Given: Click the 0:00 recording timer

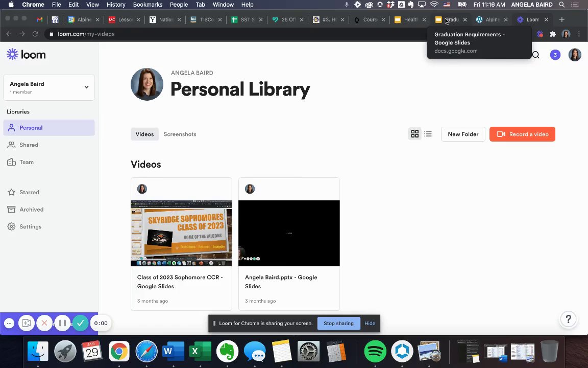Looking at the screenshot, I should coord(101,323).
